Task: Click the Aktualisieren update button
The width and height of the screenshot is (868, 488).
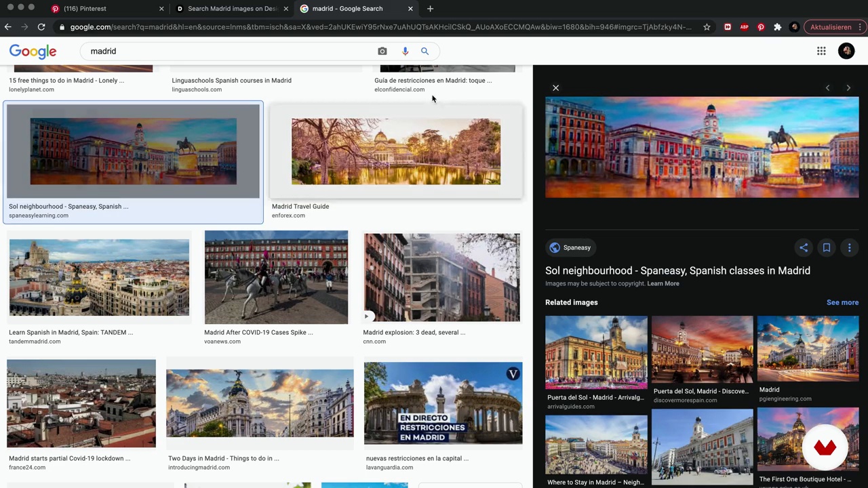Action: click(x=831, y=27)
